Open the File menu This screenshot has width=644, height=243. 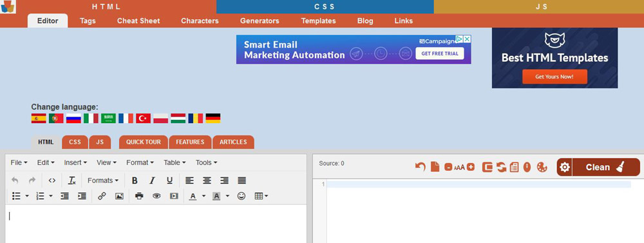pos(19,163)
